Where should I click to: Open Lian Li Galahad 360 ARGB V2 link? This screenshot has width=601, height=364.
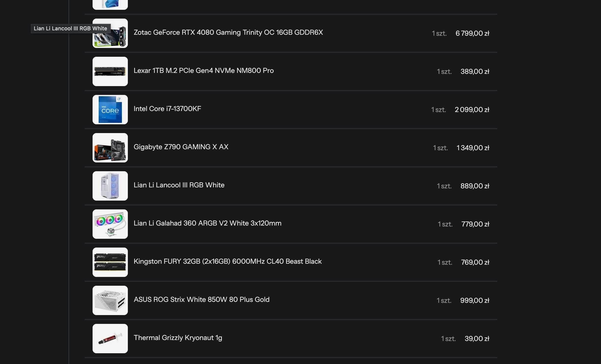click(x=207, y=223)
